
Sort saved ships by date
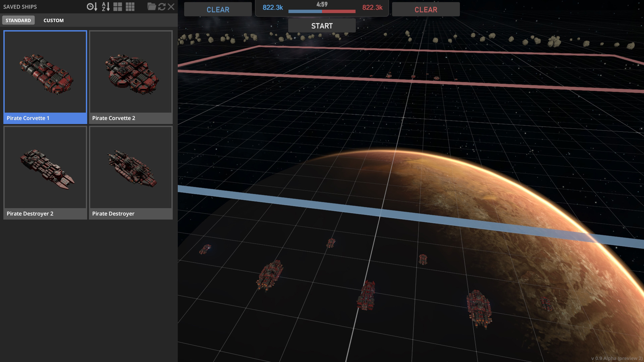92,7
